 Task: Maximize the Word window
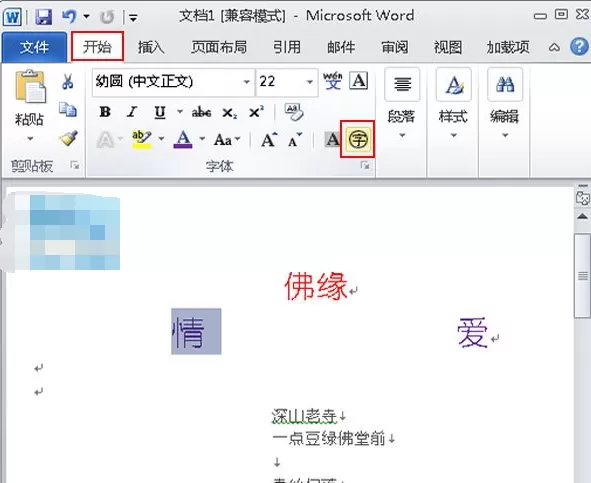coord(561,15)
